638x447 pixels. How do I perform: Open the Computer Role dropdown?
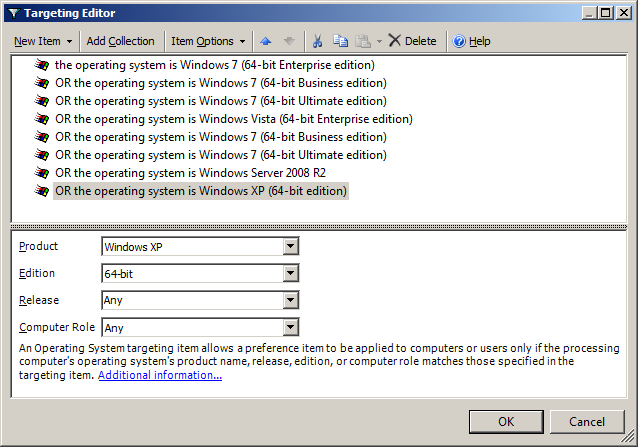pos(290,327)
